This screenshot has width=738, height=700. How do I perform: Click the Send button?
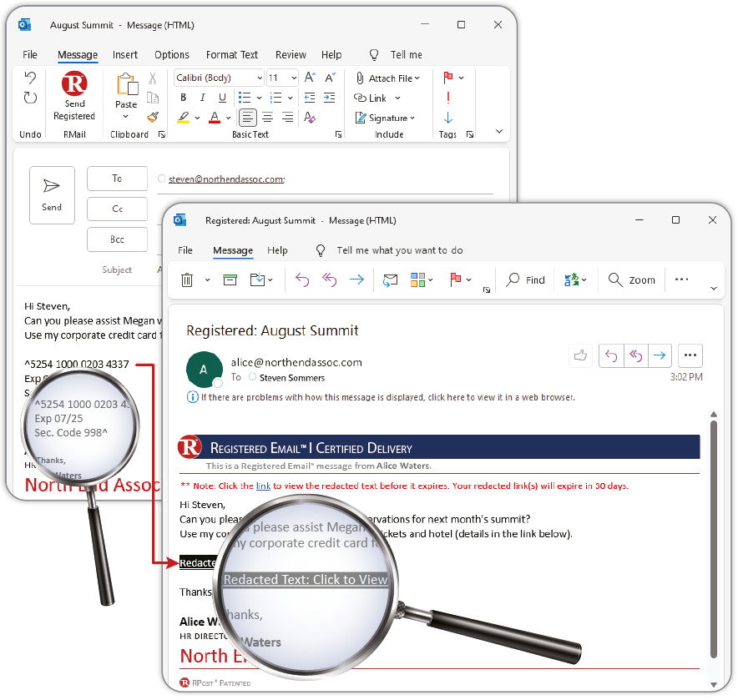52,195
